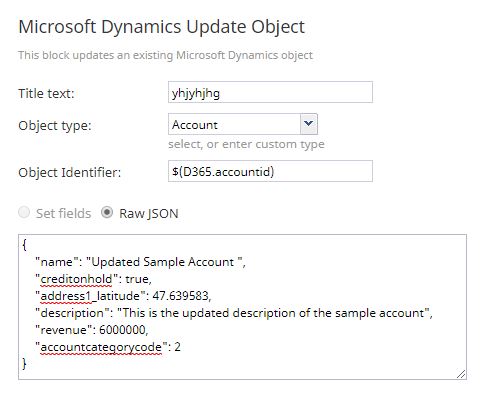This screenshot has width=485, height=407.
Task: Click the resize grip of the JSON textarea
Action: coord(461,374)
